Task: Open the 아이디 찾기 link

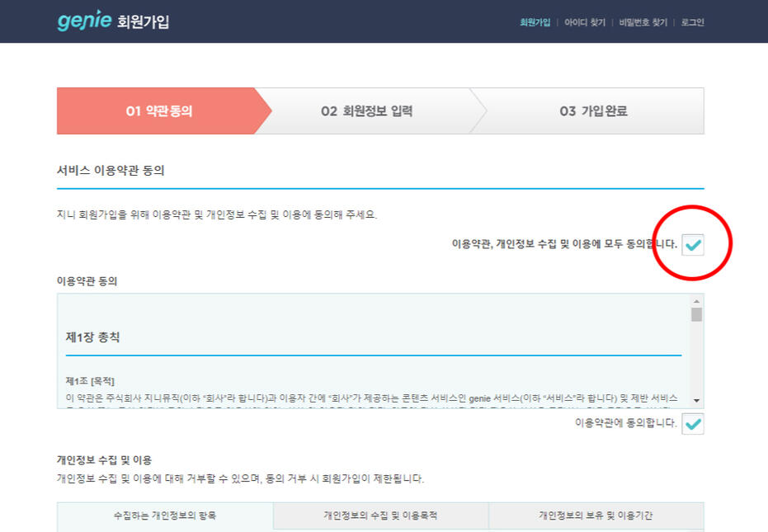Action: [585, 22]
